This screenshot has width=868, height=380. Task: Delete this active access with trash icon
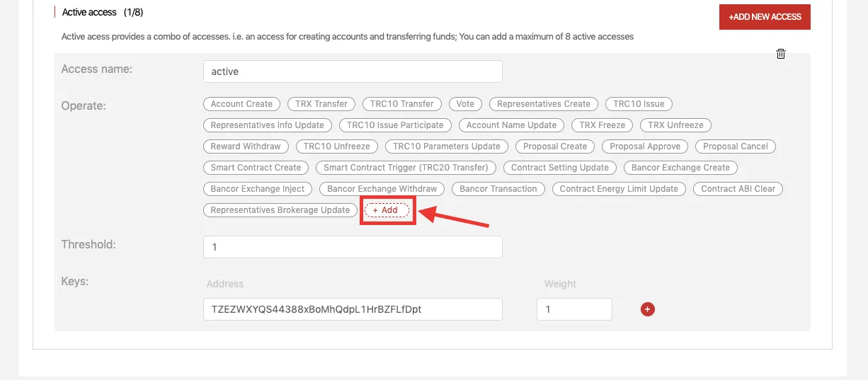click(781, 54)
